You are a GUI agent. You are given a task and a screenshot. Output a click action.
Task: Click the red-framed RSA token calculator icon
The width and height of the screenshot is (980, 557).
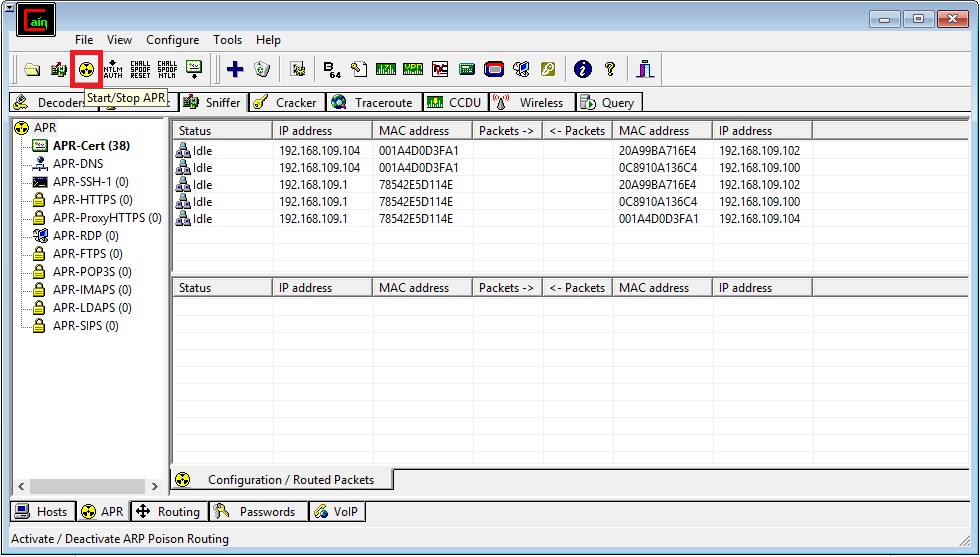tap(494, 69)
